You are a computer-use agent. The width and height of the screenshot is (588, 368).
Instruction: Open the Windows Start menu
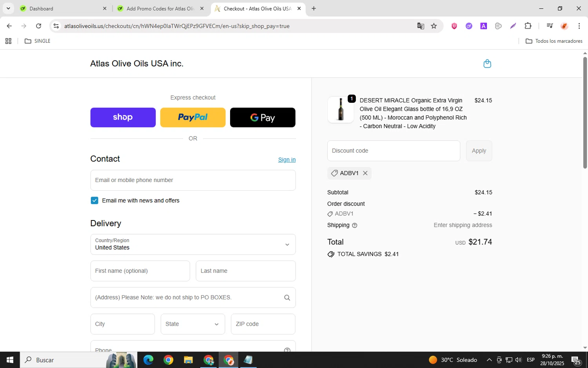10,360
